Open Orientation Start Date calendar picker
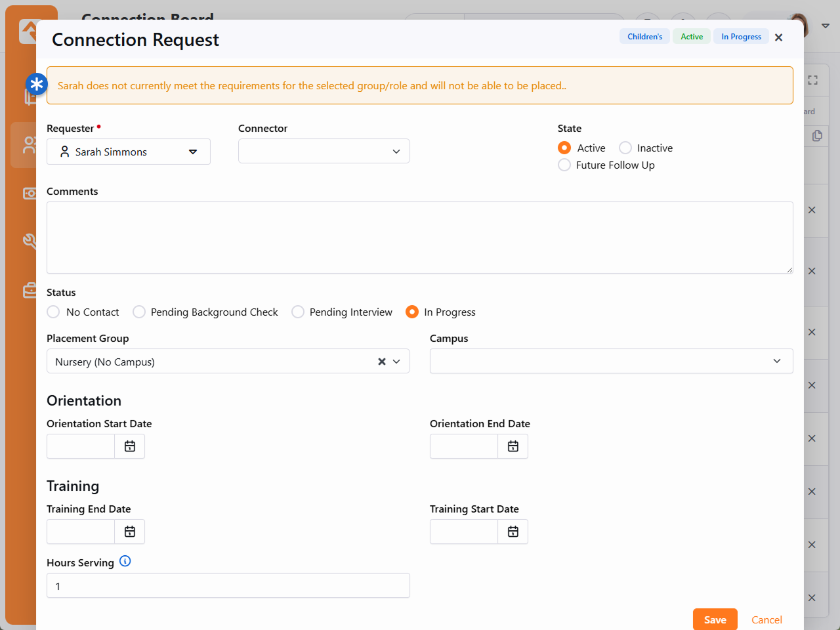Screen dimensions: 840x630 [x=130, y=446]
